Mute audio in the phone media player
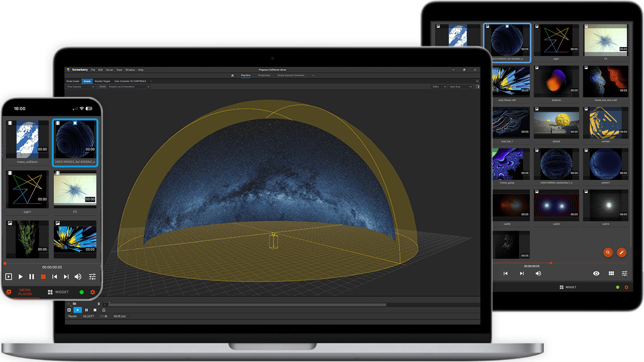The width and height of the screenshot is (644, 362). pos(78,277)
